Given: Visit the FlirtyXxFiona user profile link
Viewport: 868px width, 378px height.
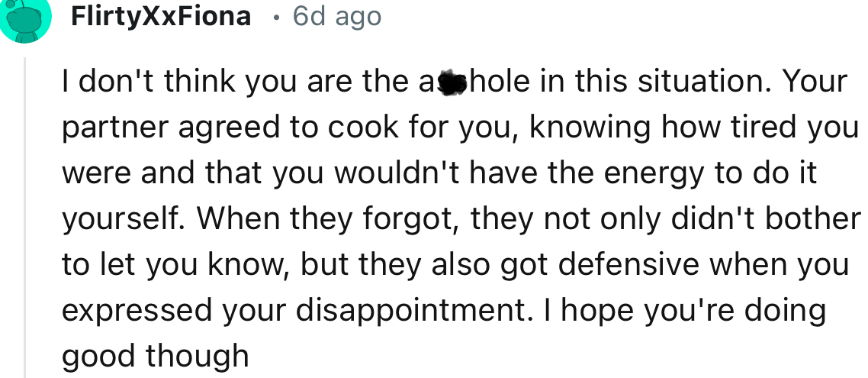Looking at the screenshot, I should [160, 17].
